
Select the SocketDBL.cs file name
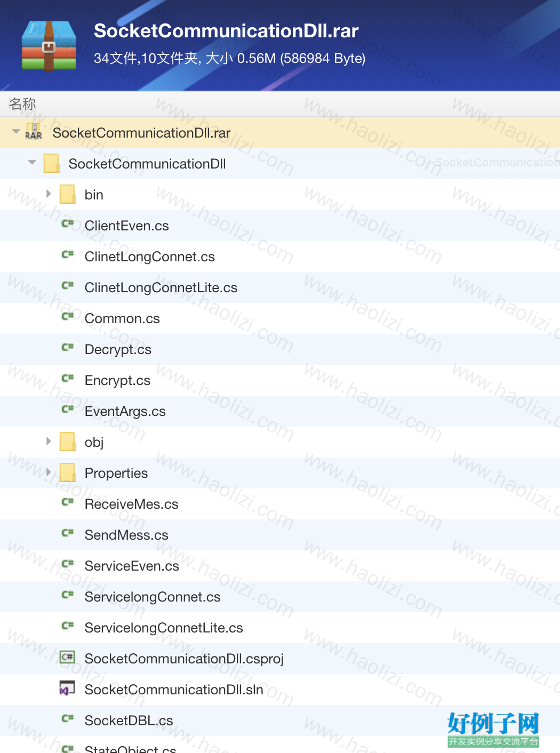[129, 720]
